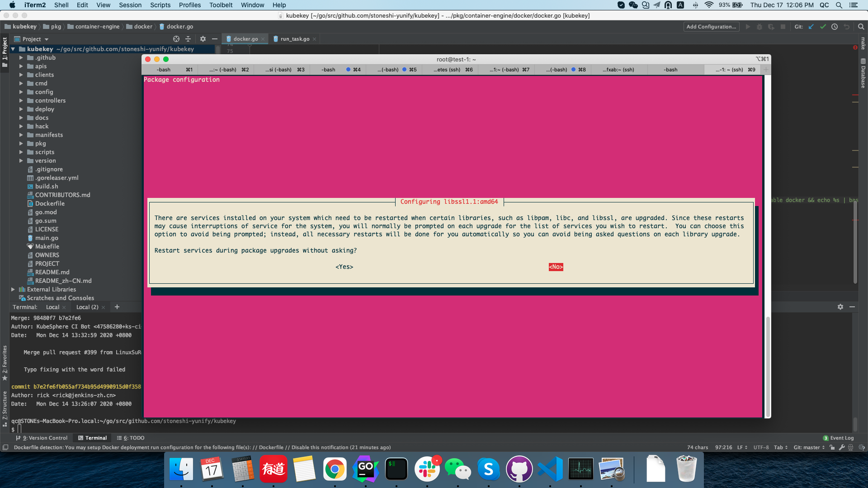Screen dimensions: 868x488
Task: Switch to the run_task.go editor tab
Action: click(295, 39)
